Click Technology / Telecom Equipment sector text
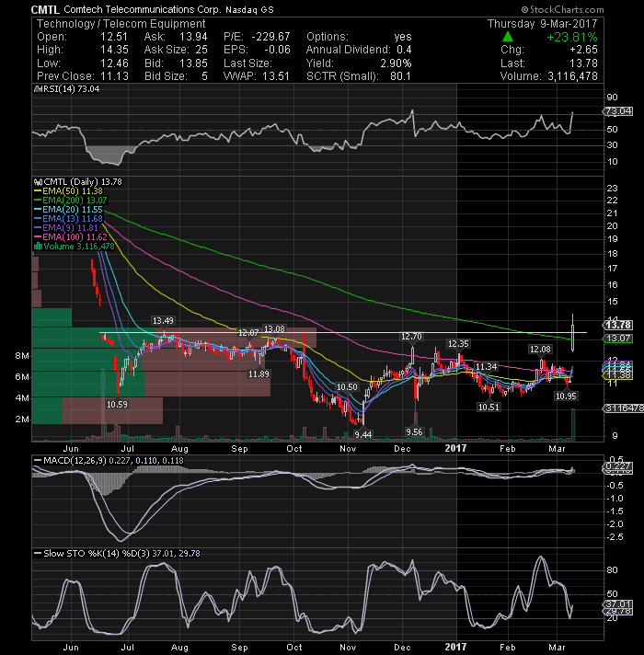 click(121, 24)
